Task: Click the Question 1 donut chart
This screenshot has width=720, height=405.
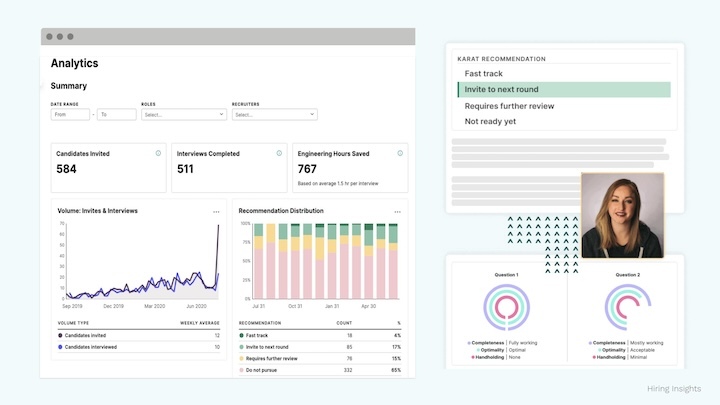Action: coord(504,307)
